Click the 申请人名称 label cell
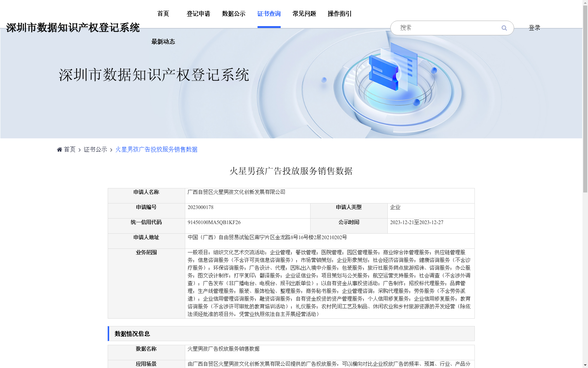Image resolution: width=588 pixels, height=368 pixels. (146, 196)
